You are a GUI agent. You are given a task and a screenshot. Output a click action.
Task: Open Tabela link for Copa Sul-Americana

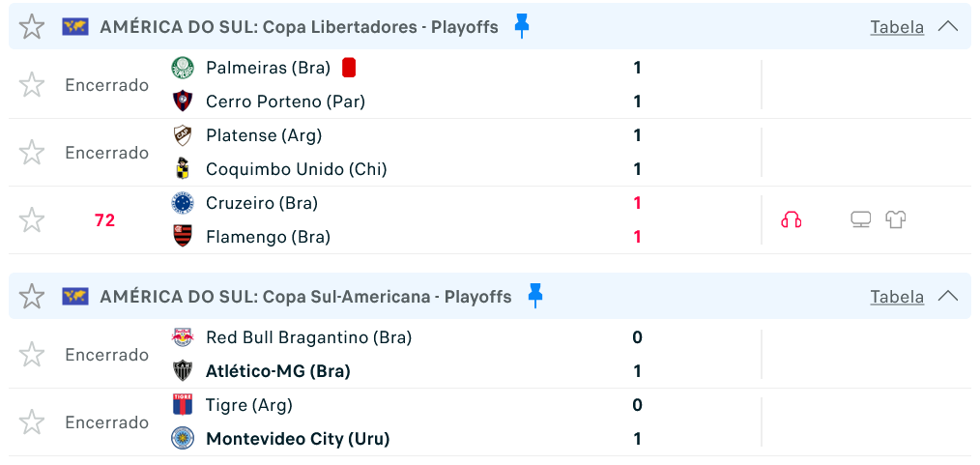897,296
